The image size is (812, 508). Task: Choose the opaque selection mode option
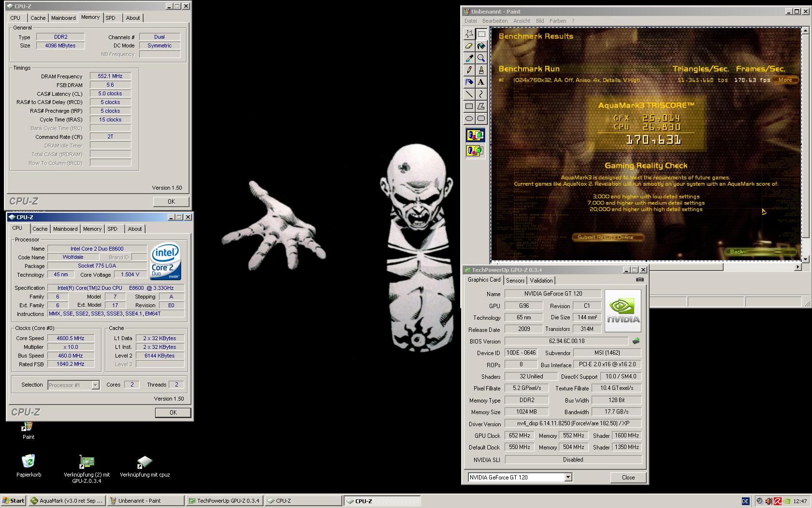(x=475, y=135)
